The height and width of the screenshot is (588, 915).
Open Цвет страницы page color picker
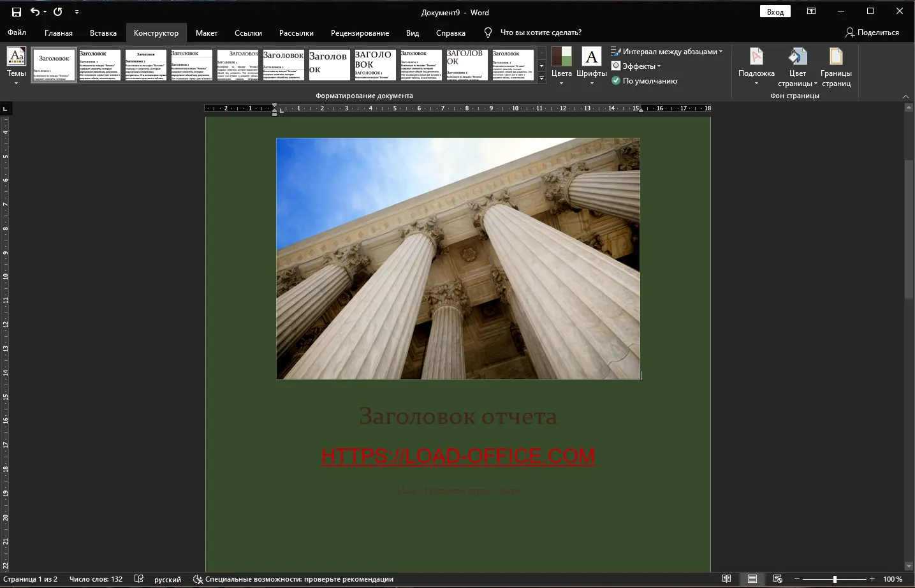(x=797, y=66)
